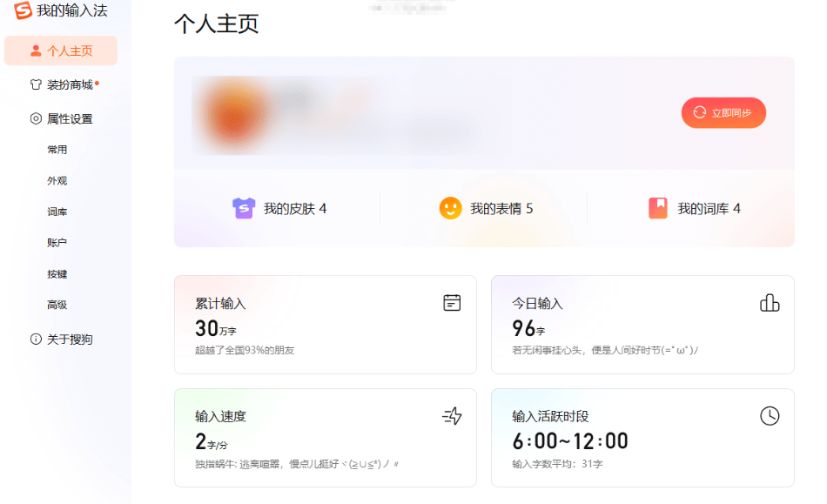The image size is (827, 504).
Task: Click the bar chart icon on 今日输入 card
Action: [769, 302]
